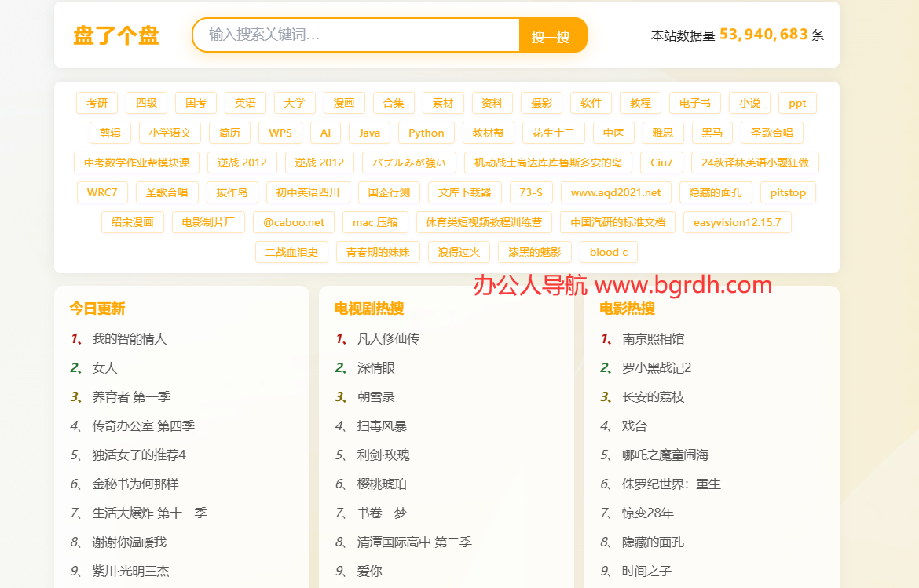
Task: Open the 二战血泪史 tag
Action: click(291, 253)
